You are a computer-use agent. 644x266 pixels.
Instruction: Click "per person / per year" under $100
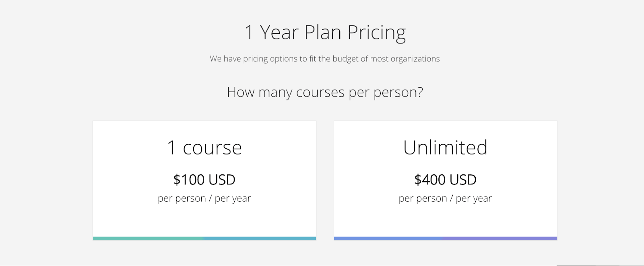(204, 198)
